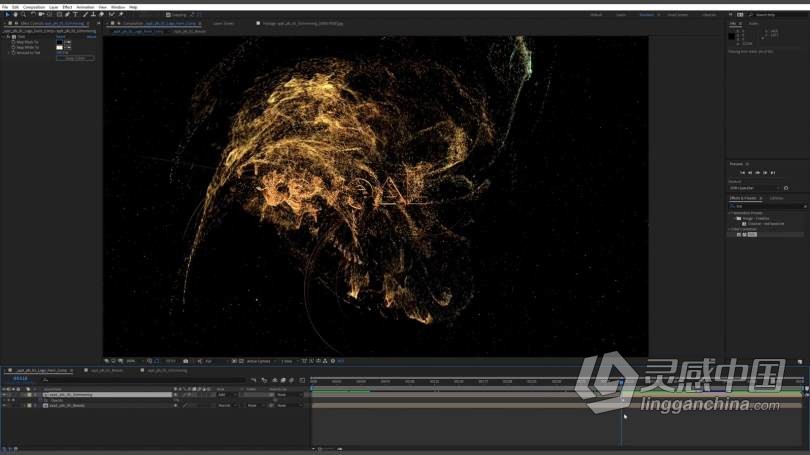This screenshot has height=455, width=810.
Task: Play the preview in Preview panel
Action: [x=758, y=172]
